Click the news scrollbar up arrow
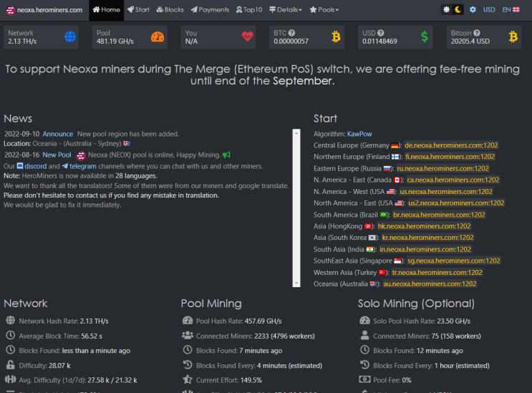This screenshot has height=393, width=532. click(x=296, y=133)
